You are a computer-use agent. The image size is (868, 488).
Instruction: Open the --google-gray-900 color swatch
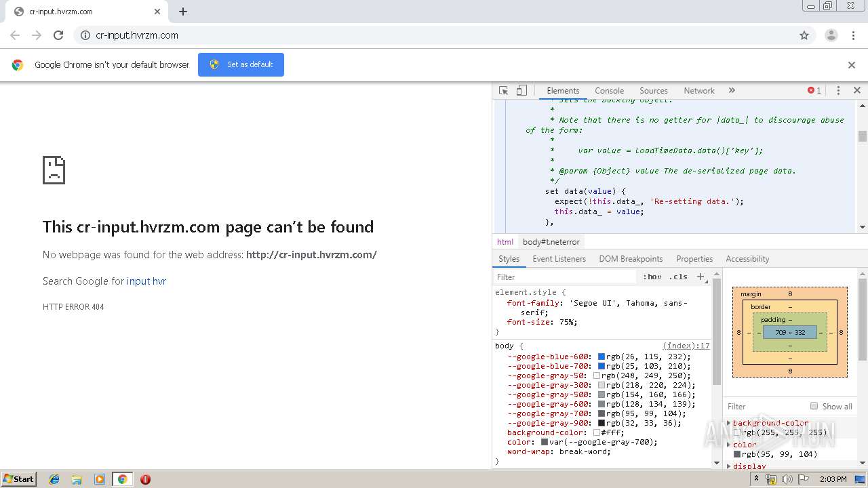tap(601, 423)
